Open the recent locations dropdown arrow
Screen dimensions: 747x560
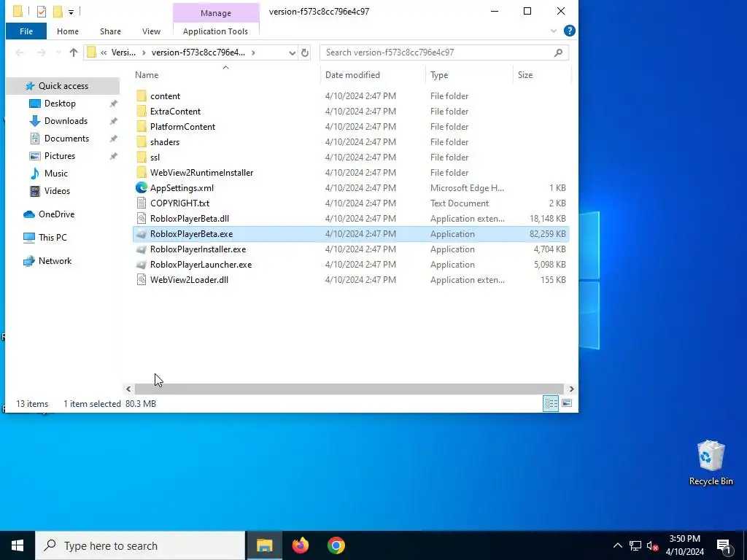[x=58, y=52]
